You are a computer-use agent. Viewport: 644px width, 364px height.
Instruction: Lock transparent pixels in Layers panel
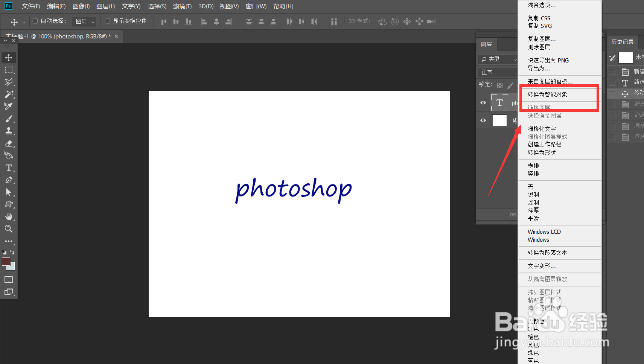pos(500,85)
